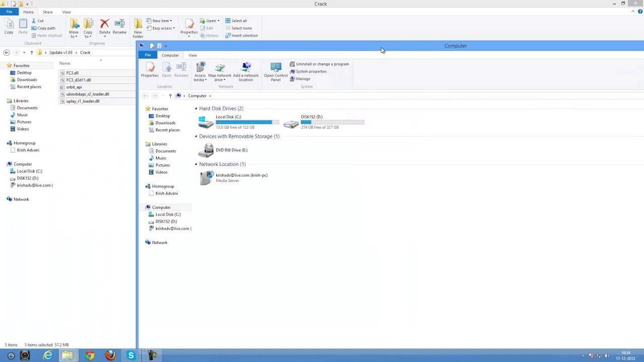644x362 pixels.
Task: Click Update v1.03 in Crack address bar
Action: pos(61,52)
